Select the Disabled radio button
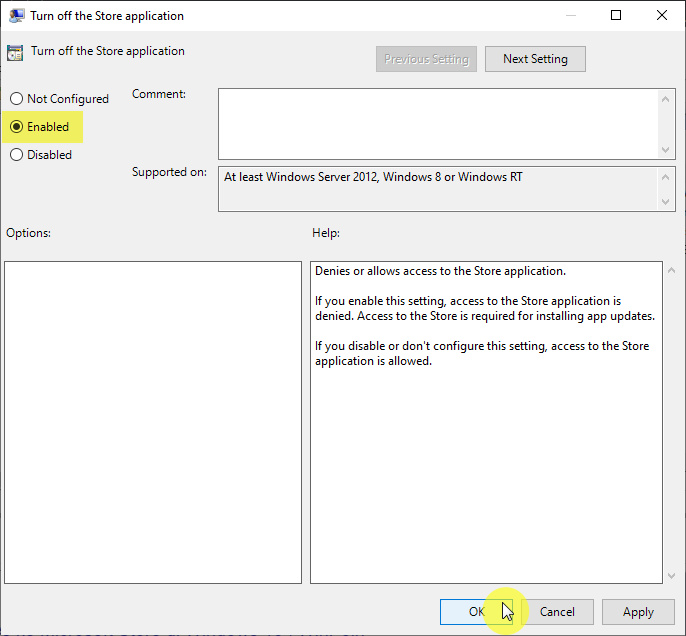Viewport: 686px width, 636px height. [41, 155]
